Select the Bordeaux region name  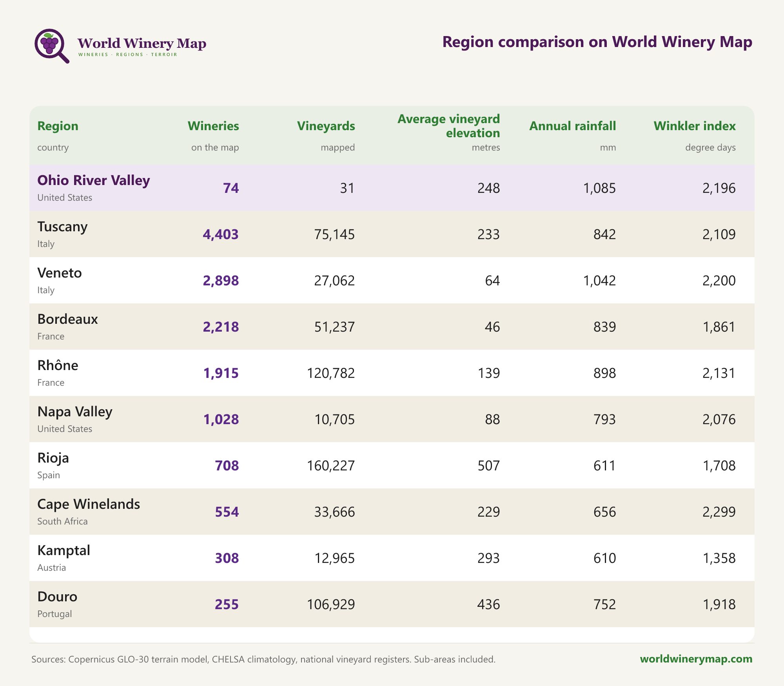(x=67, y=319)
